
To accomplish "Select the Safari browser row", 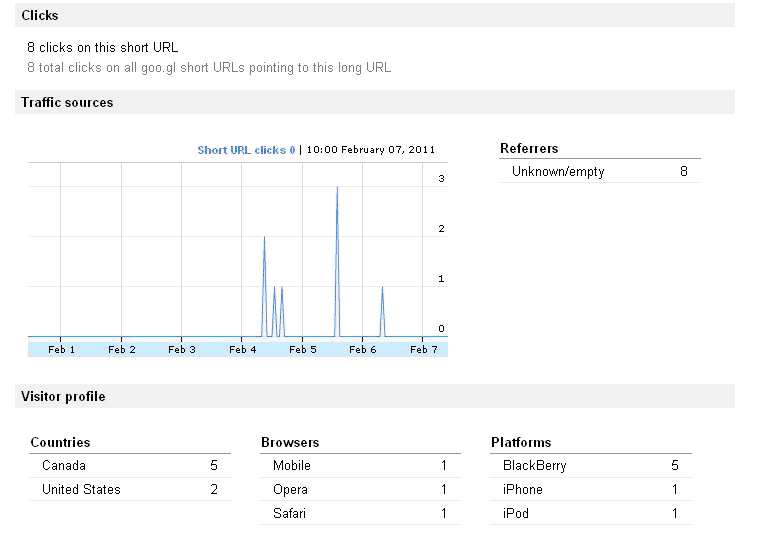I will 360,514.
